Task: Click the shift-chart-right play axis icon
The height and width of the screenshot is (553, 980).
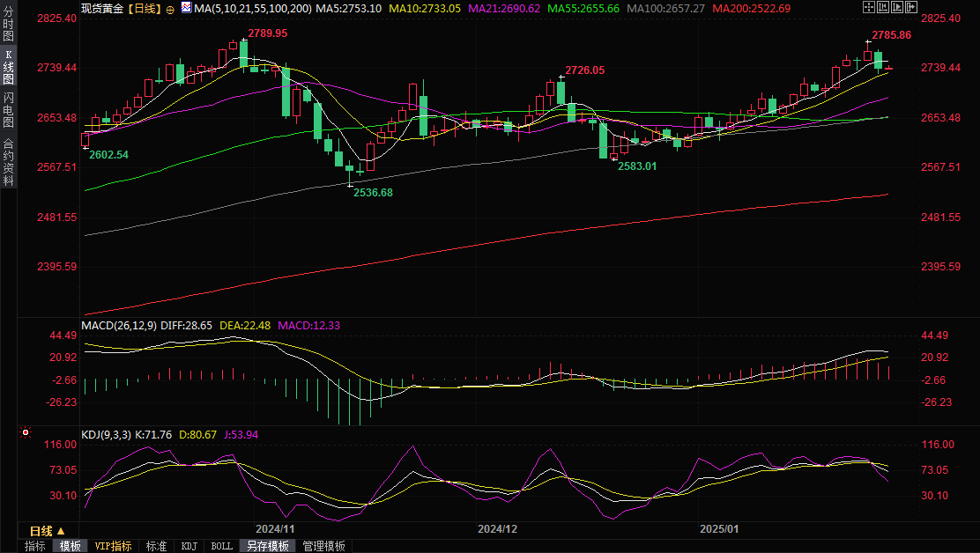Action: tap(897, 8)
